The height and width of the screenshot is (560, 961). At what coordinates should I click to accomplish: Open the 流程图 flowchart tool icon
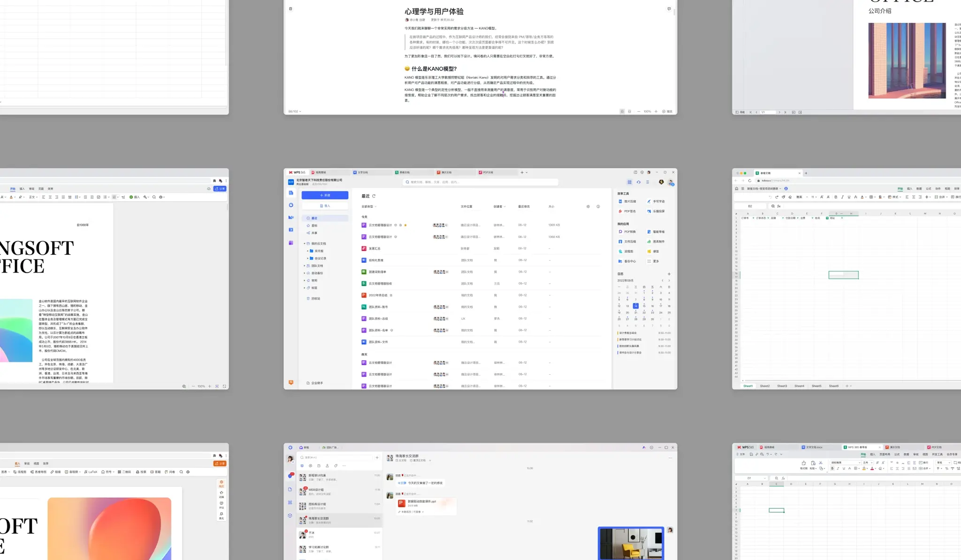[x=620, y=251]
